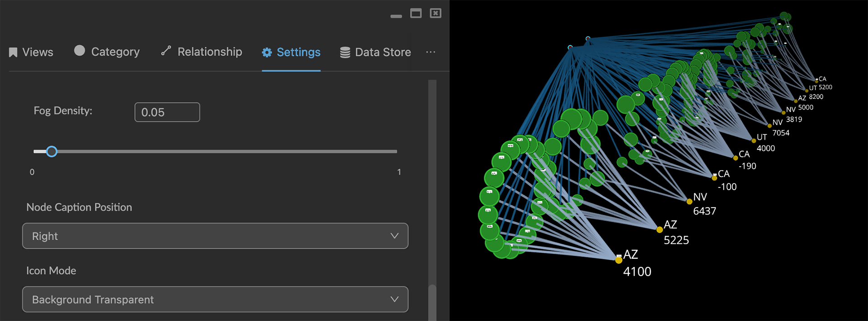The height and width of the screenshot is (321, 868).
Task: Maximize the settings panel window
Action: pos(416,14)
